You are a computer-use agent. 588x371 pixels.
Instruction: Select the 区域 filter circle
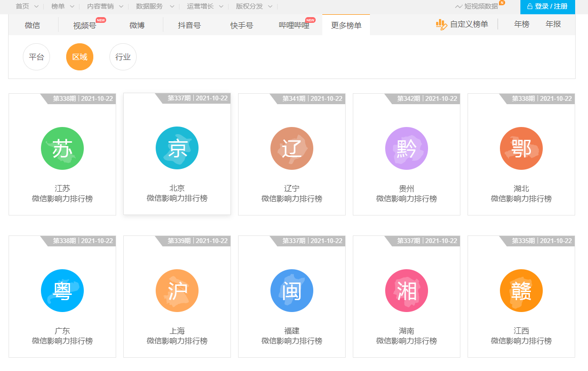(80, 57)
